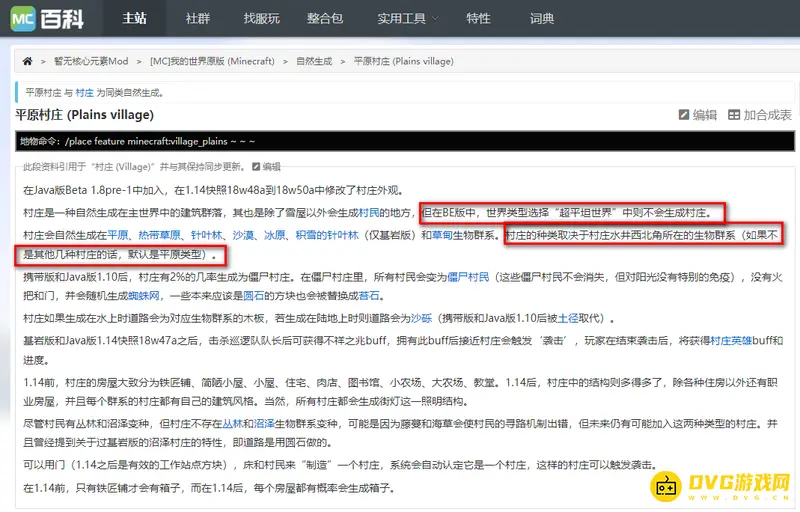Viewport: 800px width, 512px height.
Task: Click the place feature command box
Action: [400, 142]
